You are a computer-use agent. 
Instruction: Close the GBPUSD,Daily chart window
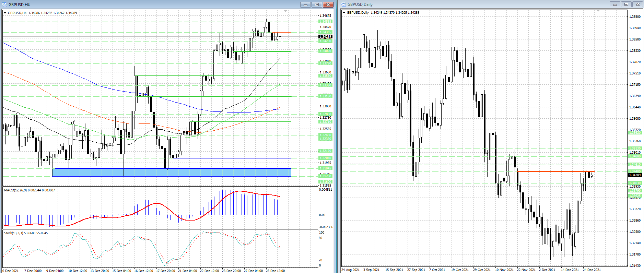(x=637, y=4)
